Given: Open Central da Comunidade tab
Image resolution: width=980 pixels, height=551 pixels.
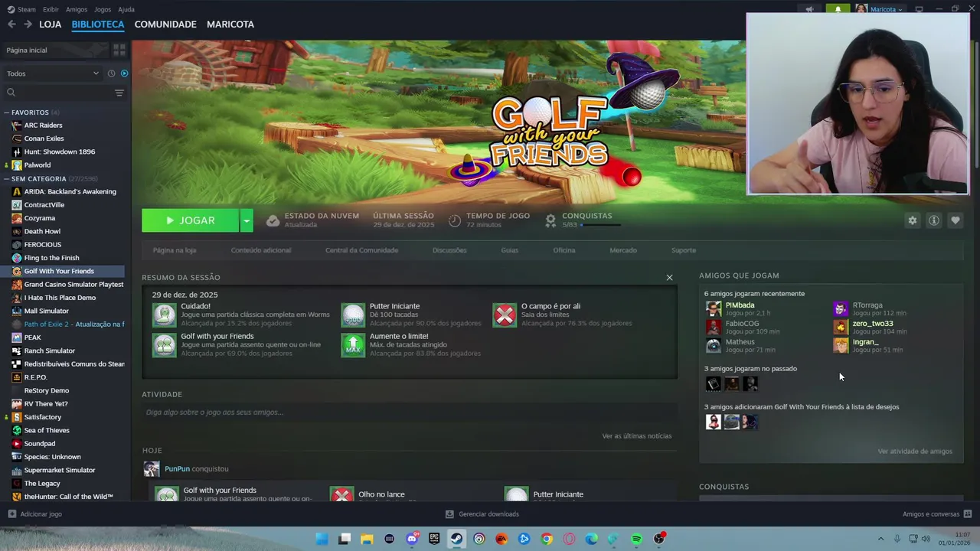Looking at the screenshot, I should pyautogui.click(x=361, y=250).
